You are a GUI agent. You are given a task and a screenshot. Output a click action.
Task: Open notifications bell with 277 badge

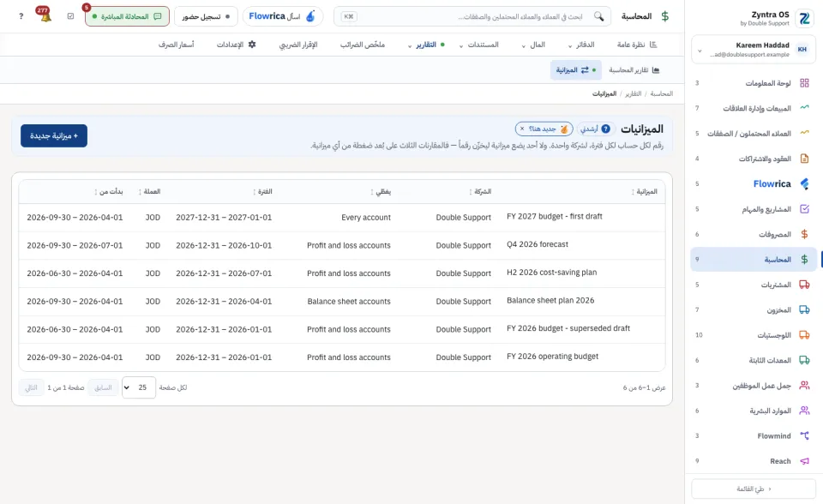click(45, 15)
